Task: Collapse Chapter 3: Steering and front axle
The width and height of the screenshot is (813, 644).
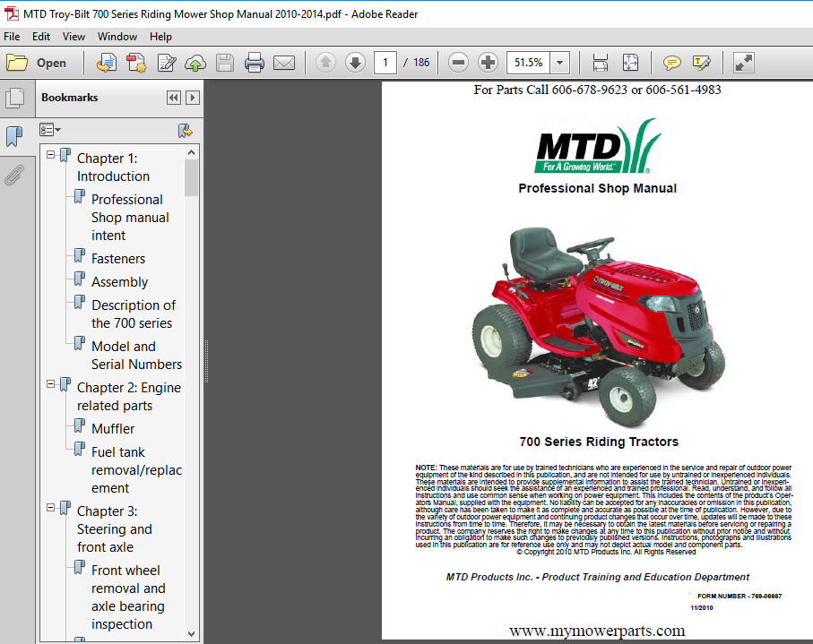Action: click(51, 507)
